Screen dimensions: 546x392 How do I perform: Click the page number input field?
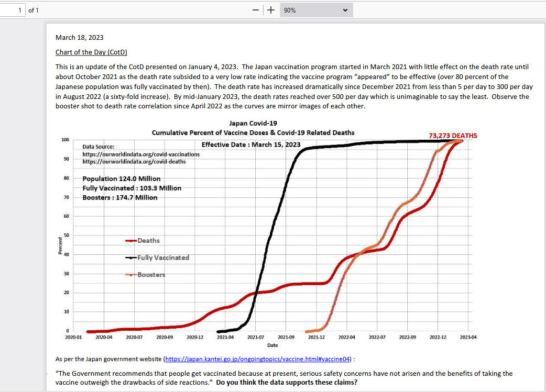[x=13, y=10]
